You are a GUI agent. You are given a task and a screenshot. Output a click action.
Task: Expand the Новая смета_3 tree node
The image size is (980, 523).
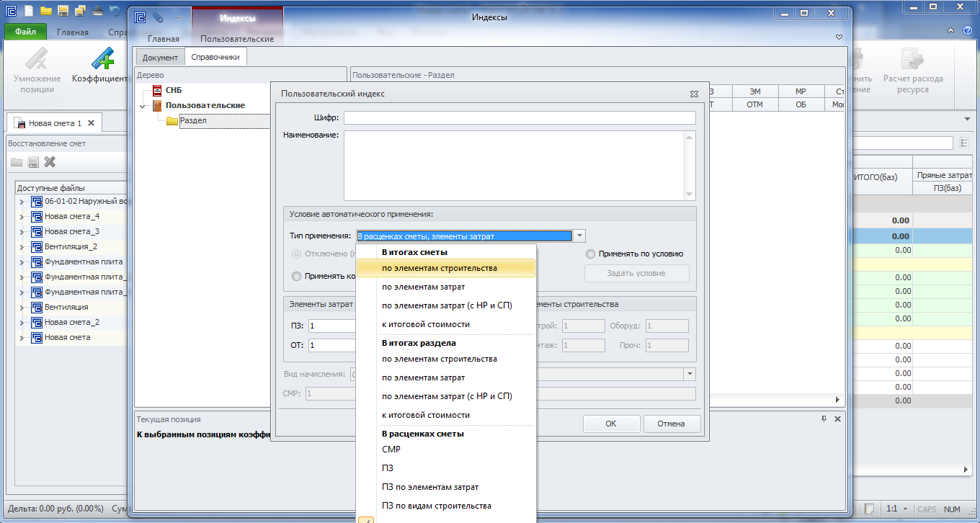pyautogui.click(x=22, y=232)
